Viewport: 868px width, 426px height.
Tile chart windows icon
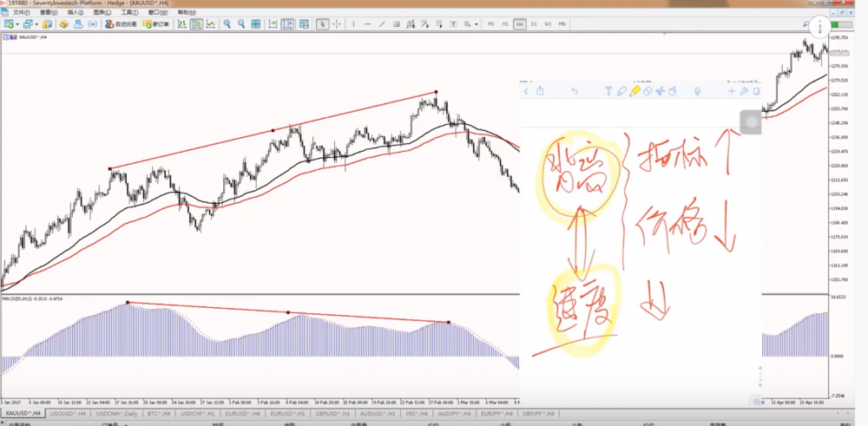pyautogui.click(x=256, y=24)
